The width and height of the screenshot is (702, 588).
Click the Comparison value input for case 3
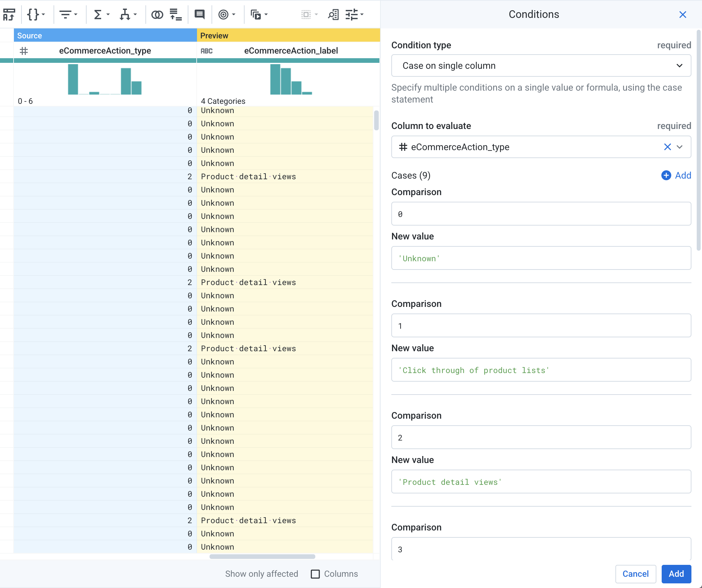pos(541,550)
